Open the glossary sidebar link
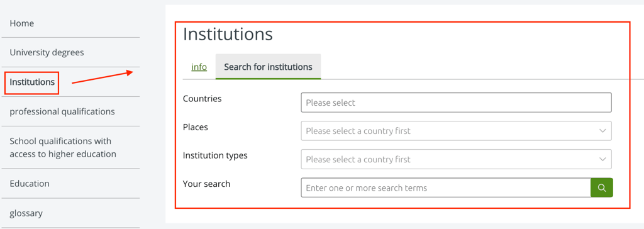Viewport: 644px width, 229px height. (26, 213)
